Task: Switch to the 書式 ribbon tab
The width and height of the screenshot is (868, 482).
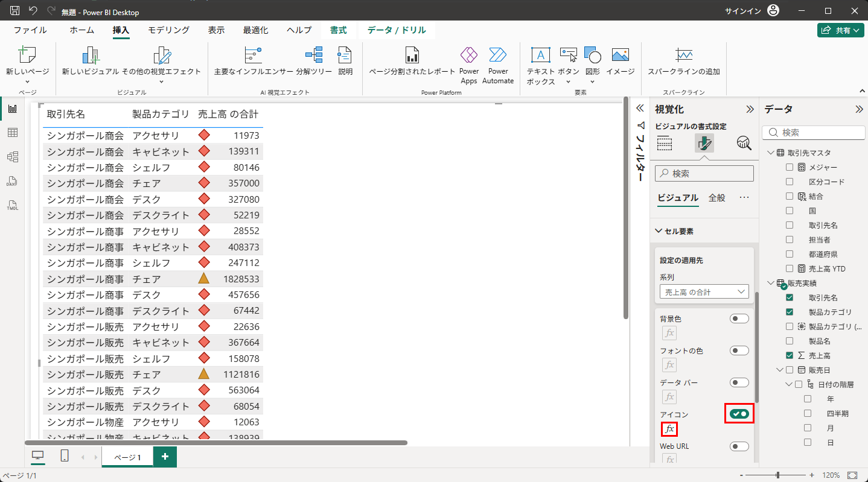Action: 339,30
